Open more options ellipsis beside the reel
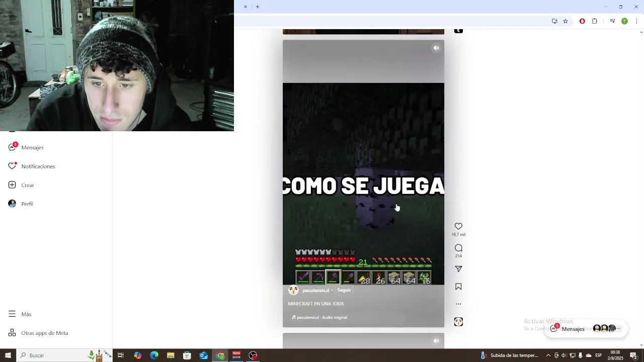Screen dimensions: 644x362 (458, 304)
